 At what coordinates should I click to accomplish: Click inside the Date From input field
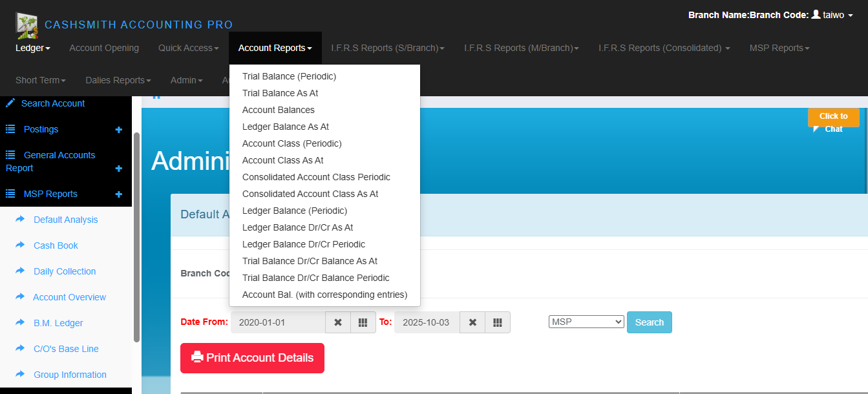(x=277, y=322)
